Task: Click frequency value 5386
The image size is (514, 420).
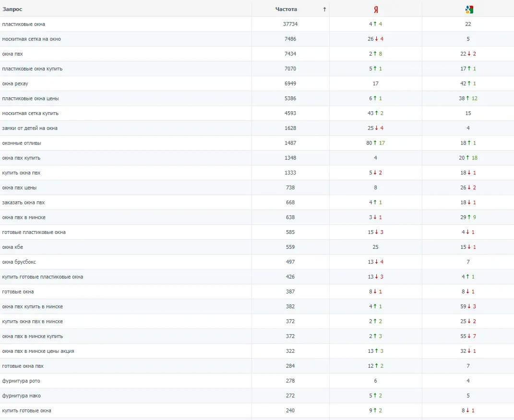Action: (x=290, y=98)
